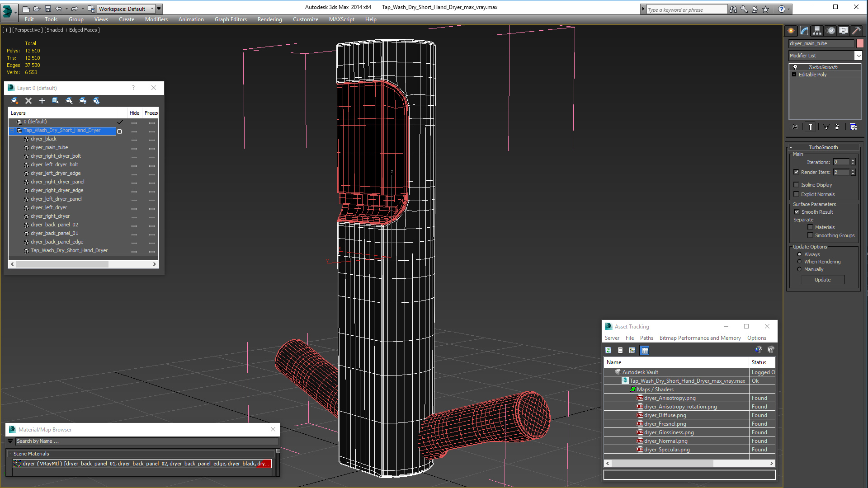Click Remove modifier trash can icon
Viewport: 868px width, 488px height.
pos(837,127)
